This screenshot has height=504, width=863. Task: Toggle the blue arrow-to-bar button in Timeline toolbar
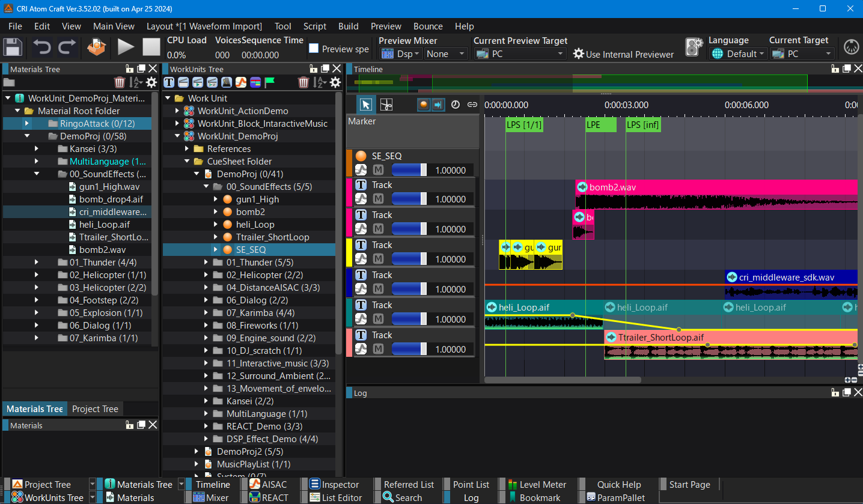438,105
